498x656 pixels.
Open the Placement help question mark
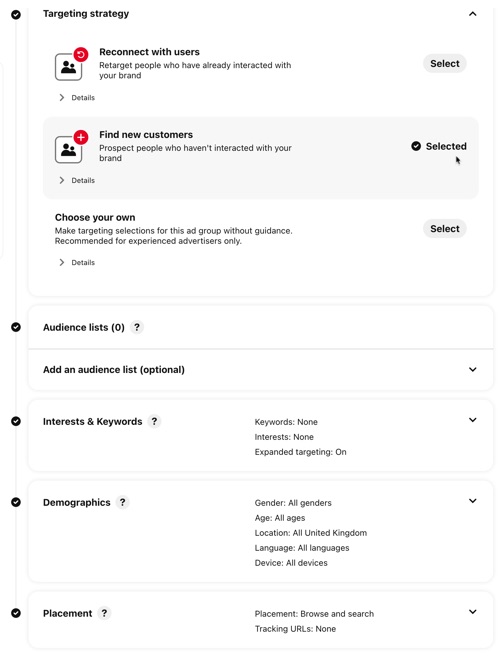tap(104, 613)
